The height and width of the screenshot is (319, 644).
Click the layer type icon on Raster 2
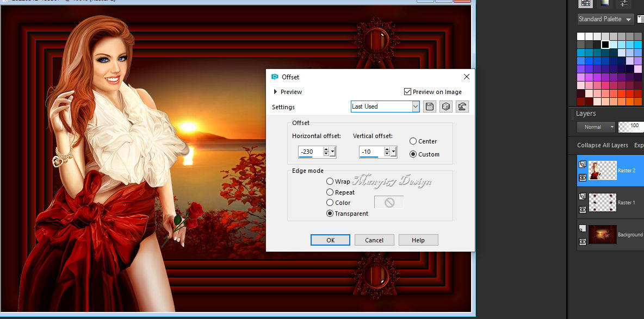pyautogui.click(x=582, y=164)
